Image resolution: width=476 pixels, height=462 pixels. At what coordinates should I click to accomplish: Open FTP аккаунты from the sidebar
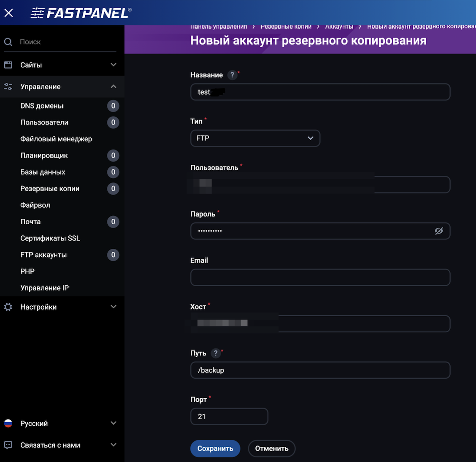(43, 255)
